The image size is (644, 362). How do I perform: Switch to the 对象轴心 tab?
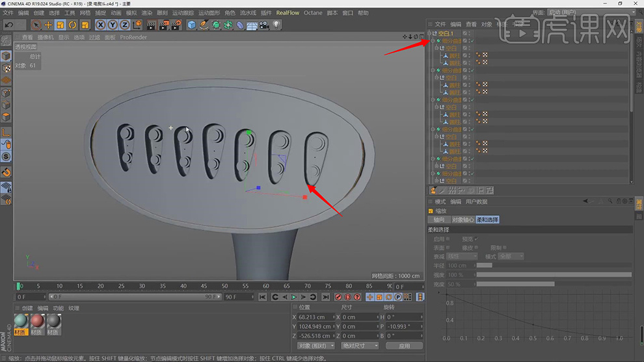click(x=463, y=220)
